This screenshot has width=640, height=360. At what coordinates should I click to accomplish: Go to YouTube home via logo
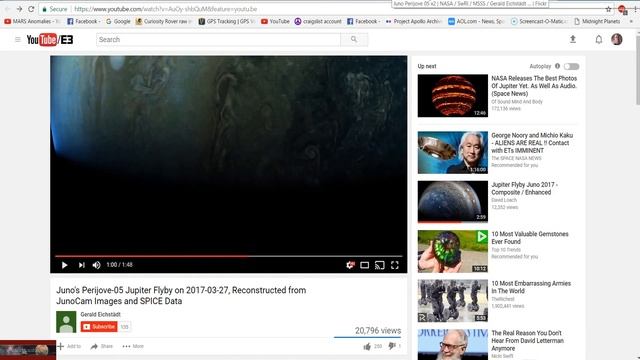(x=50, y=40)
